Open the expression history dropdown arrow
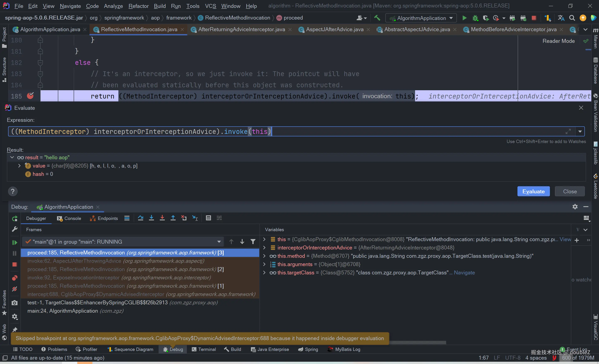The height and width of the screenshot is (364, 599). (x=580, y=132)
